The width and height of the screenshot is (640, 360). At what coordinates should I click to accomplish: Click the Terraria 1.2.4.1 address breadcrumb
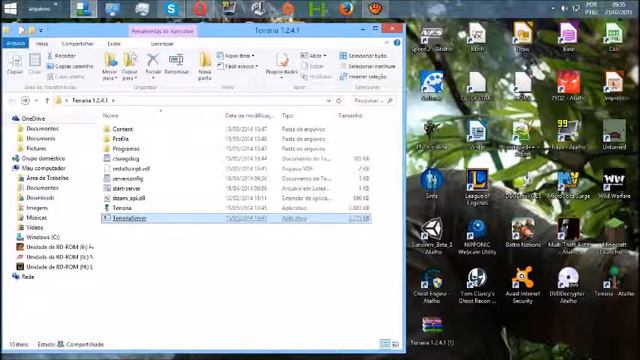(90, 100)
